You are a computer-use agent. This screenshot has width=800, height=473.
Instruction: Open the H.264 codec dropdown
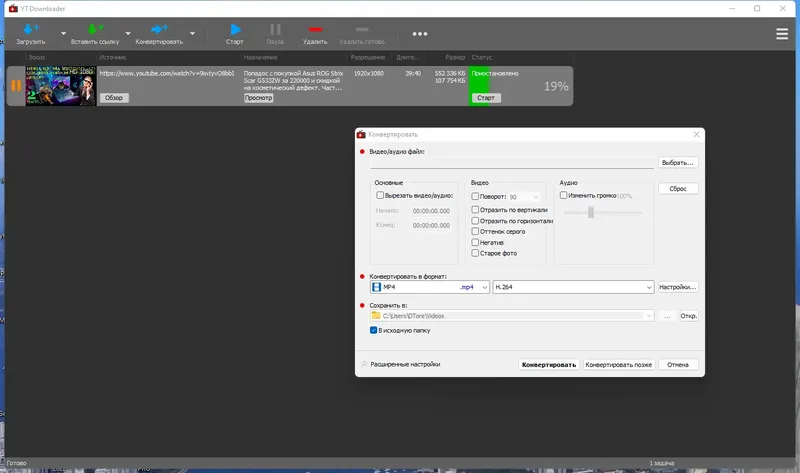(x=573, y=287)
